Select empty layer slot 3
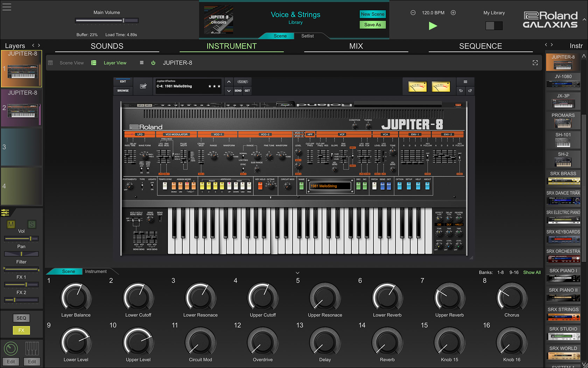 (21, 147)
